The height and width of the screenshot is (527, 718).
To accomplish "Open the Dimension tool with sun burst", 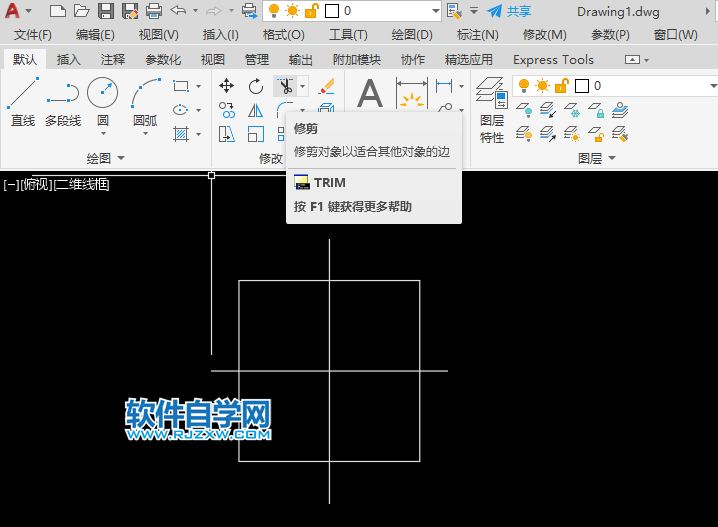I will click(412, 93).
